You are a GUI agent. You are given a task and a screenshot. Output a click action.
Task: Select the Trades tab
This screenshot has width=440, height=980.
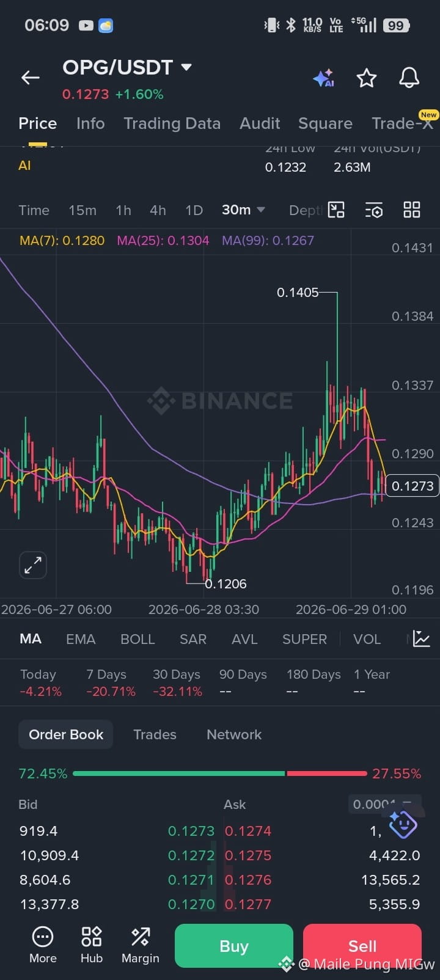pos(155,734)
